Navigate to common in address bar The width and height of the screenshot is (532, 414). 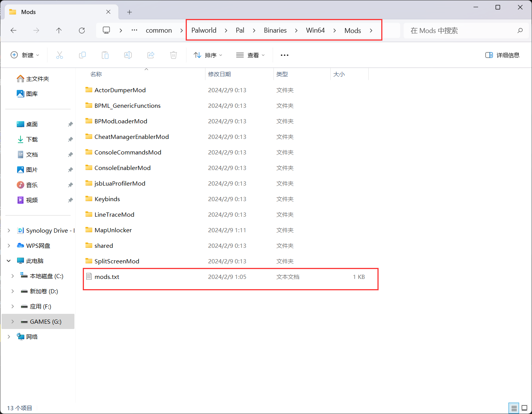159,30
